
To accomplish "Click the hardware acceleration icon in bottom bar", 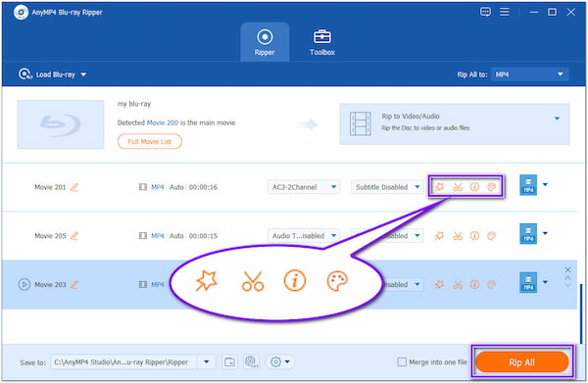I will 251,362.
